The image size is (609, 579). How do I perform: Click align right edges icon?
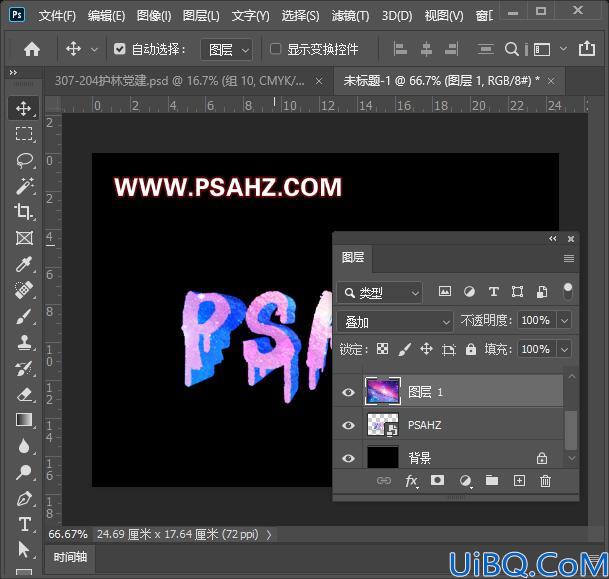(451, 49)
